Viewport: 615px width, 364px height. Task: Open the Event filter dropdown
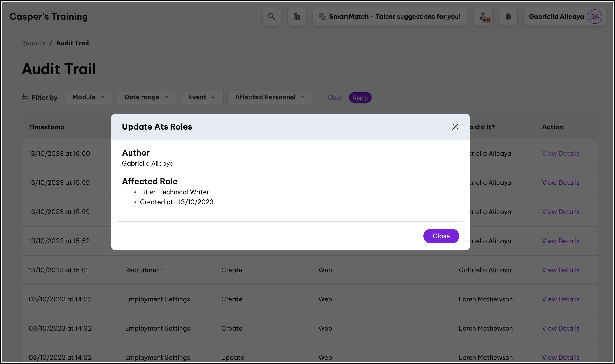click(x=202, y=97)
